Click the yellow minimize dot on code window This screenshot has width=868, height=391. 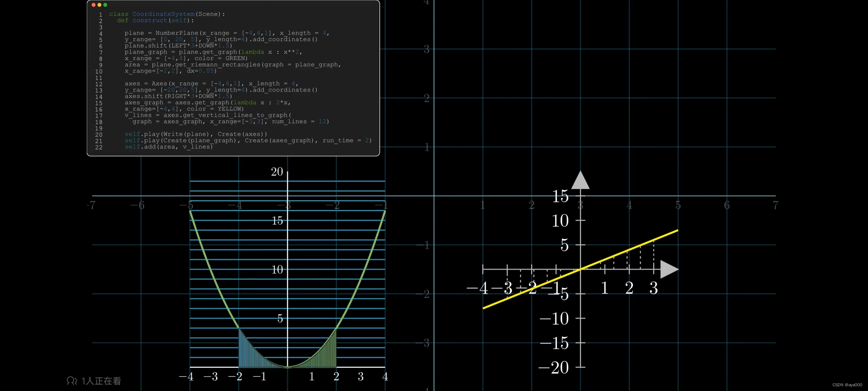coord(99,5)
